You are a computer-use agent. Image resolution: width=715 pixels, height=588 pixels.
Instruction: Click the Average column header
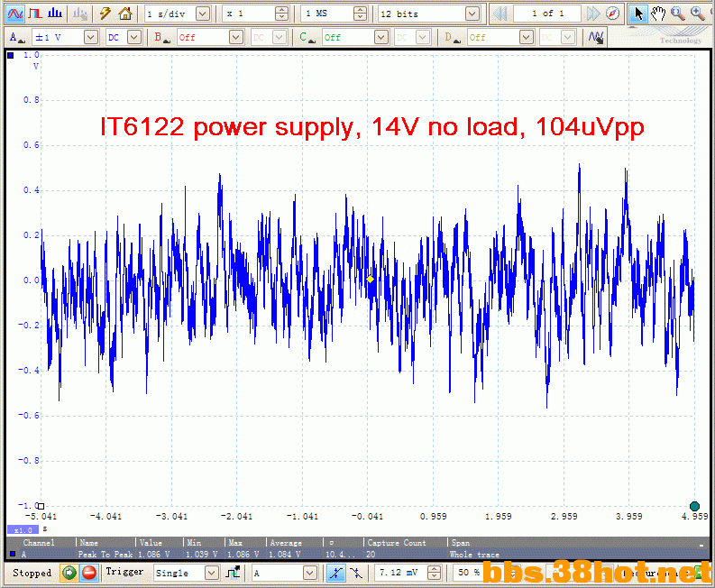coord(286,542)
